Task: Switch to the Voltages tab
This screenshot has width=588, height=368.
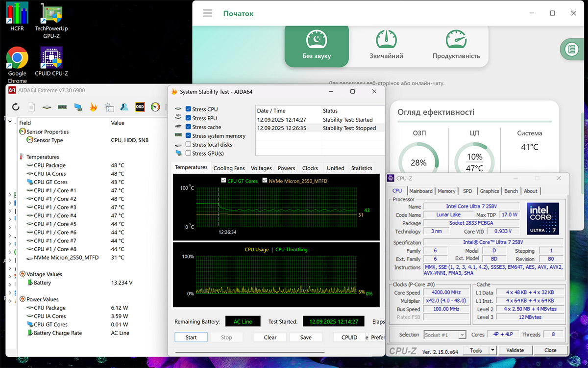Action: (261, 168)
